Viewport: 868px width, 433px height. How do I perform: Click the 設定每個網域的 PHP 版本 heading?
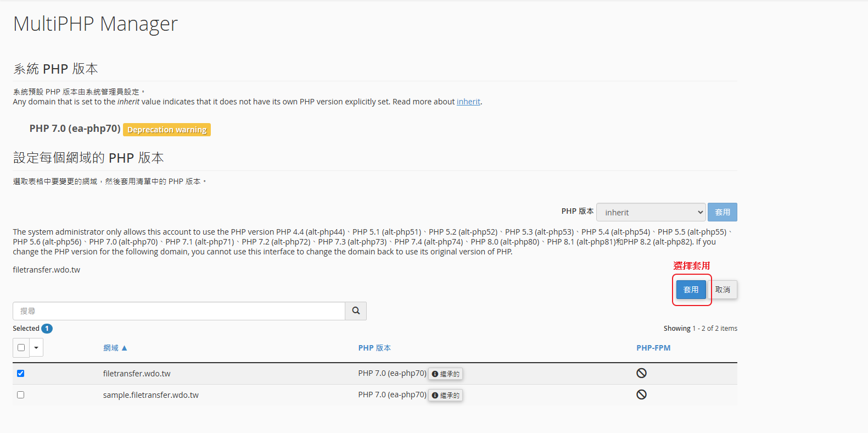[x=88, y=158]
